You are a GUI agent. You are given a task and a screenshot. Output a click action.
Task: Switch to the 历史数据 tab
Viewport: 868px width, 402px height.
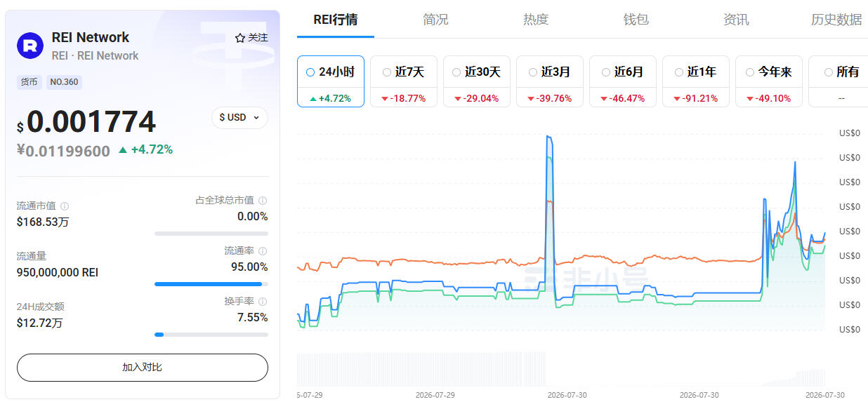pos(836,20)
